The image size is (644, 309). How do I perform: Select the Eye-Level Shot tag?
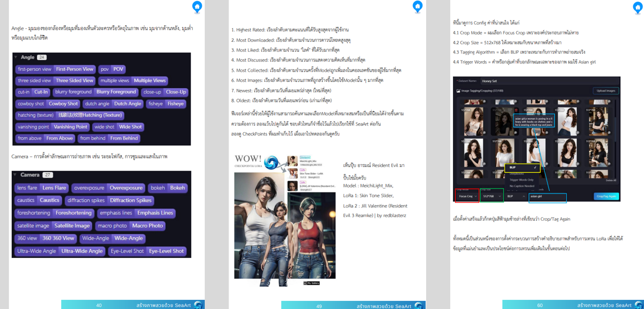coord(147,251)
